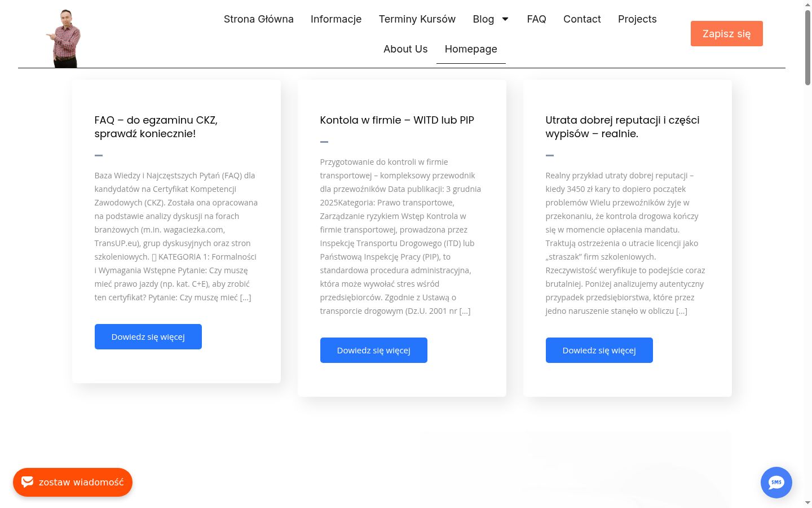The width and height of the screenshot is (812, 508).
Task: Click the site logo man image
Action: 65,38
